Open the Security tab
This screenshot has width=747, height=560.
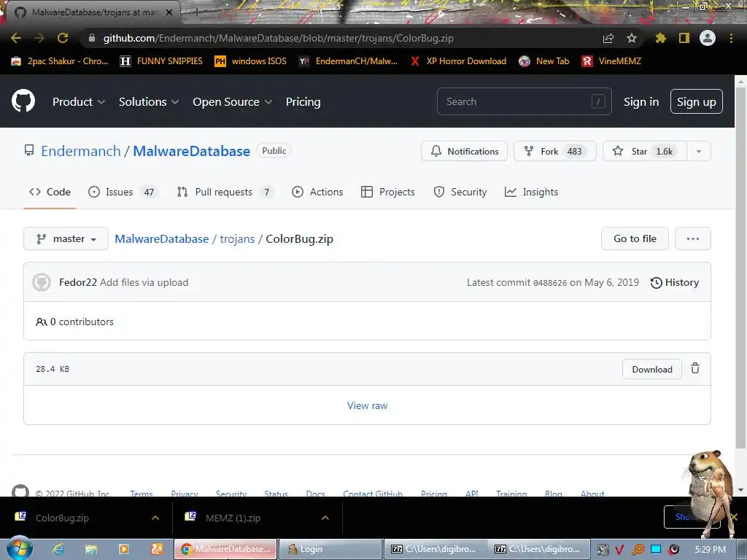click(x=460, y=192)
